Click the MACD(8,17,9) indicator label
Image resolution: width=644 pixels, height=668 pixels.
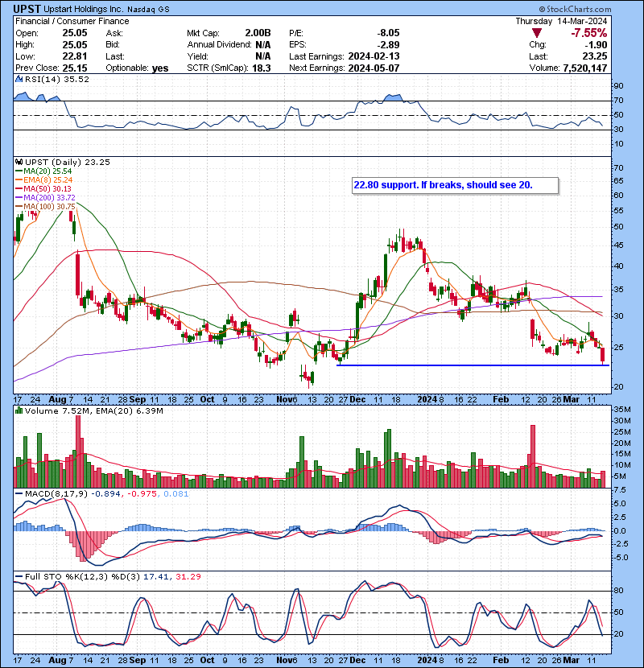[x=56, y=494]
